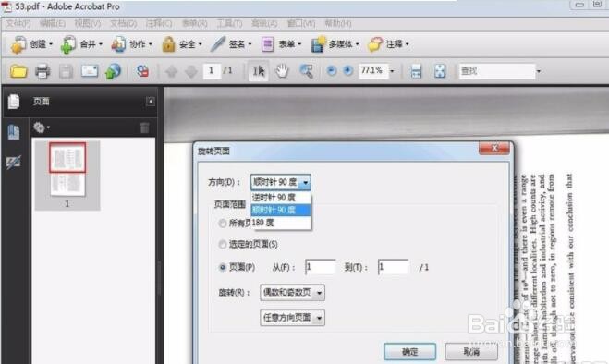Screen dimensions: 609x364
Task: Open the 方向(D) direction combo box
Action: coord(280,182)
